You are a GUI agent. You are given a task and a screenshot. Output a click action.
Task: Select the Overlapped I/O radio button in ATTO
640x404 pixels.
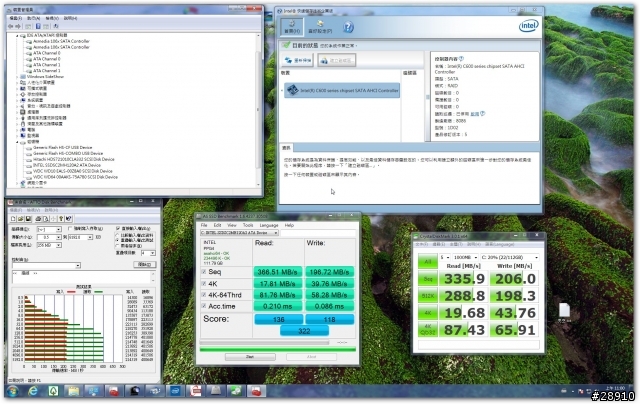pyautogui.click(x=117, y=240)
